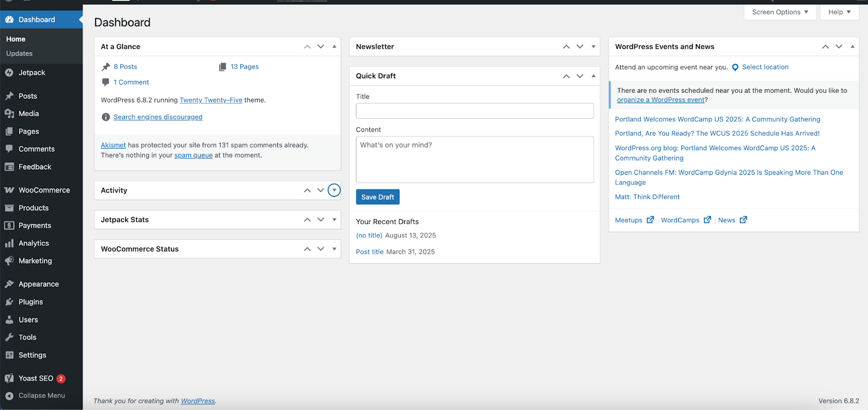
Task: Click the Quick Draft Title input field
Action: coord(475,111)
